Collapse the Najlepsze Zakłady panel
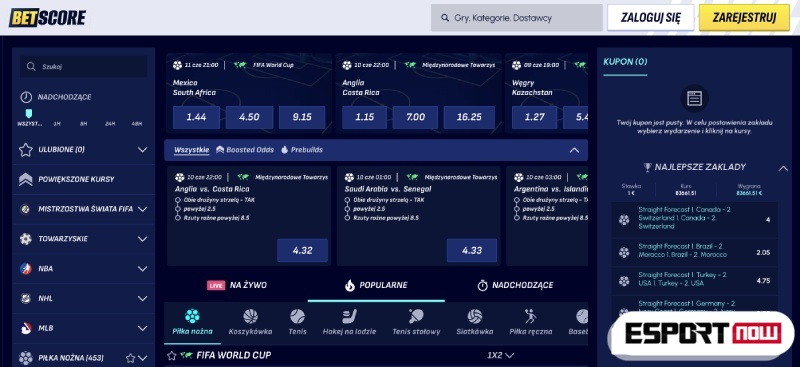800x367 pixels. click(783, 167)
